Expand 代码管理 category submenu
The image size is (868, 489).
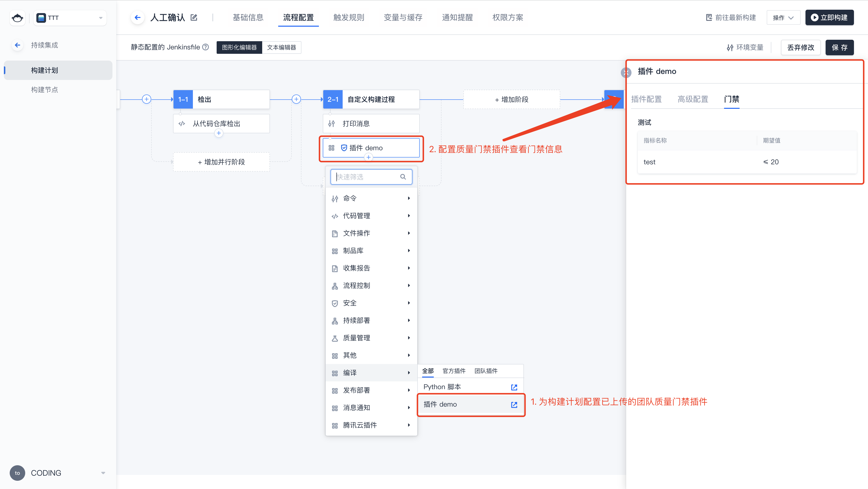click(x=371, y=216)
